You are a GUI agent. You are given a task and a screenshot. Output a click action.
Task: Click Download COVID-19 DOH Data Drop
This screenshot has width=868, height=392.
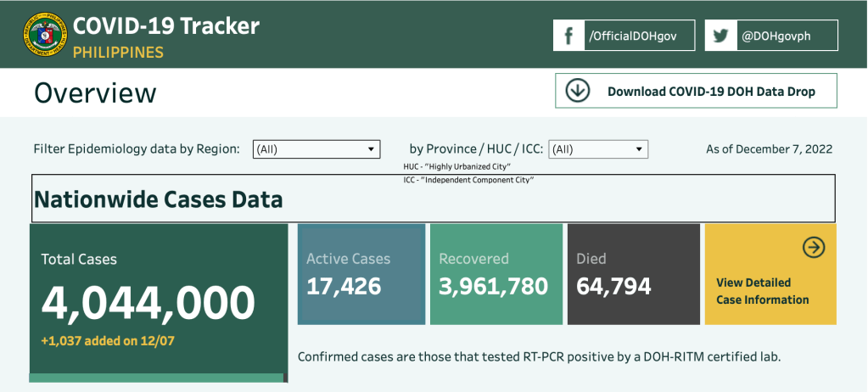click(710, 92)
